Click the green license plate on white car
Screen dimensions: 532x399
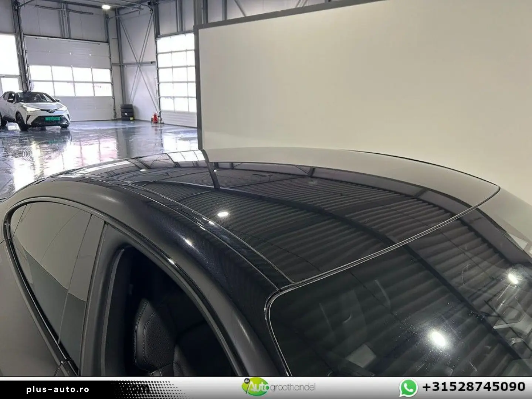(54, 118)
